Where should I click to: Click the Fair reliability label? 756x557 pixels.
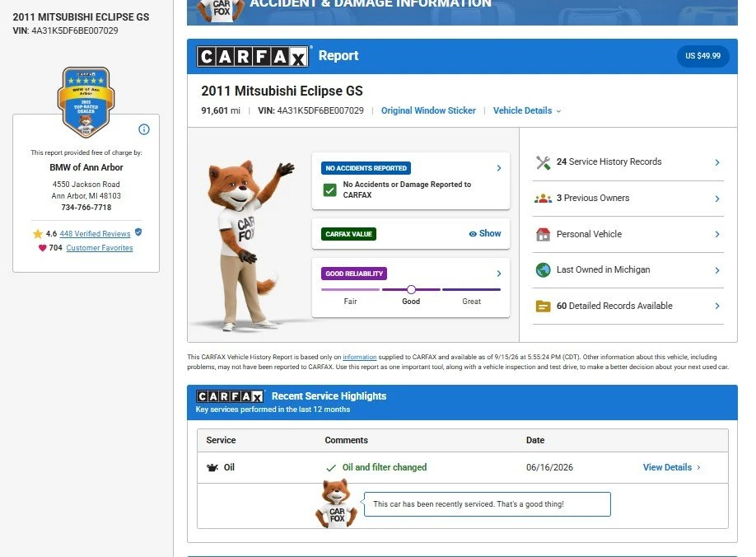coord(351,302)
